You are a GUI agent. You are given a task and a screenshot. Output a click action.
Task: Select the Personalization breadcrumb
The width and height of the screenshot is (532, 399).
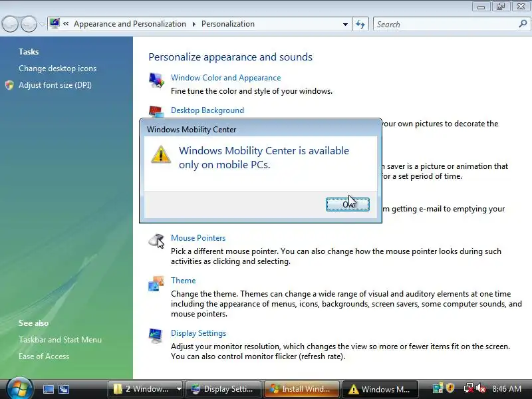(228, 24)
